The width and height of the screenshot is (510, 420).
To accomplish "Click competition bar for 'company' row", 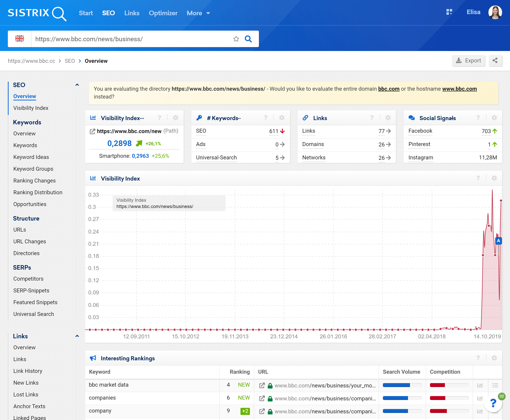I will point(449,411).
